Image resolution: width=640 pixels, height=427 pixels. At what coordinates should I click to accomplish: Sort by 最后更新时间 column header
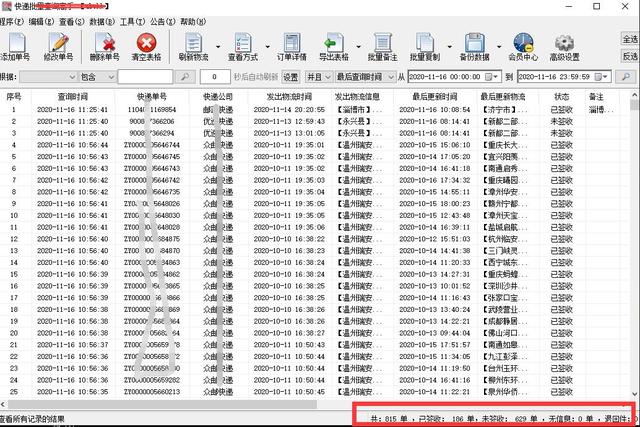coord(435,97)
